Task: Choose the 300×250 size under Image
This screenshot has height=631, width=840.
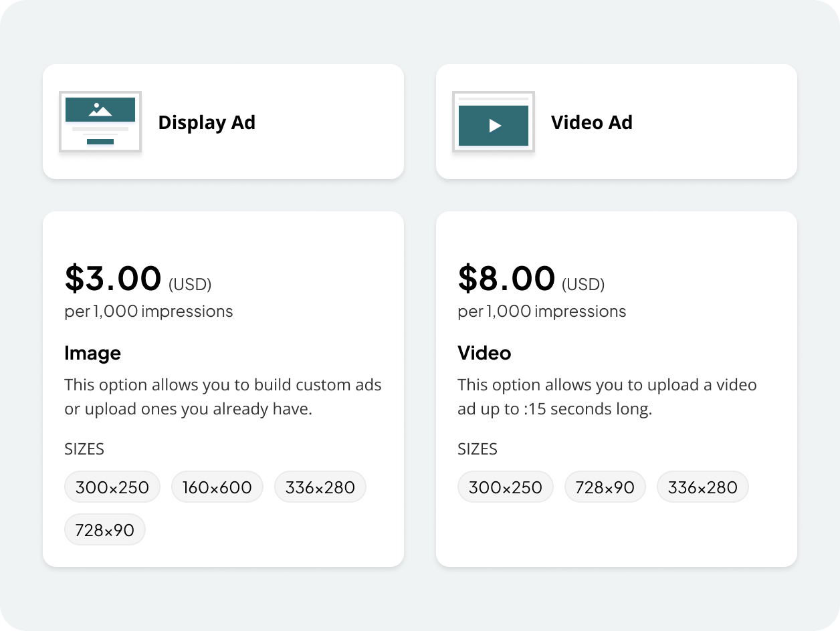Action: click(x=112, y=487)
